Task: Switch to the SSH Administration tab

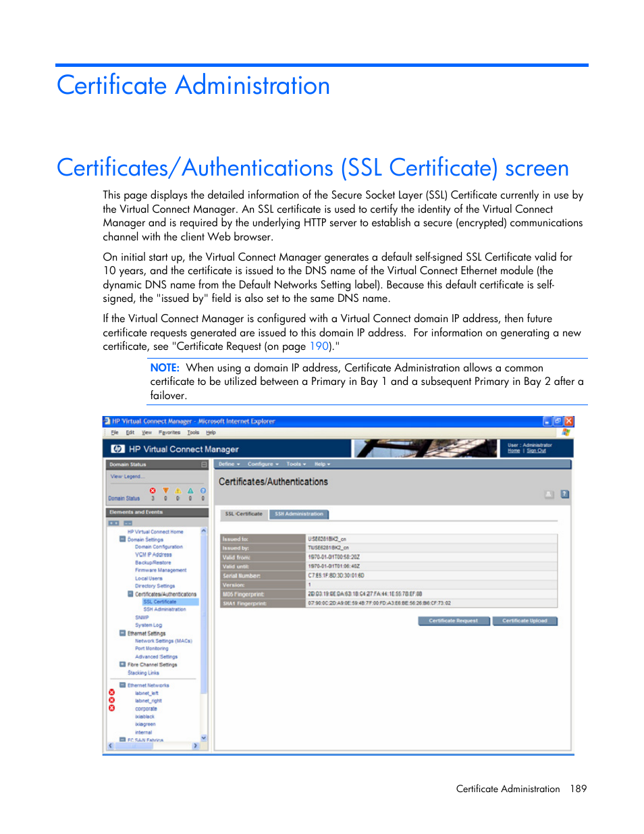Action: (x=299, y=514)
